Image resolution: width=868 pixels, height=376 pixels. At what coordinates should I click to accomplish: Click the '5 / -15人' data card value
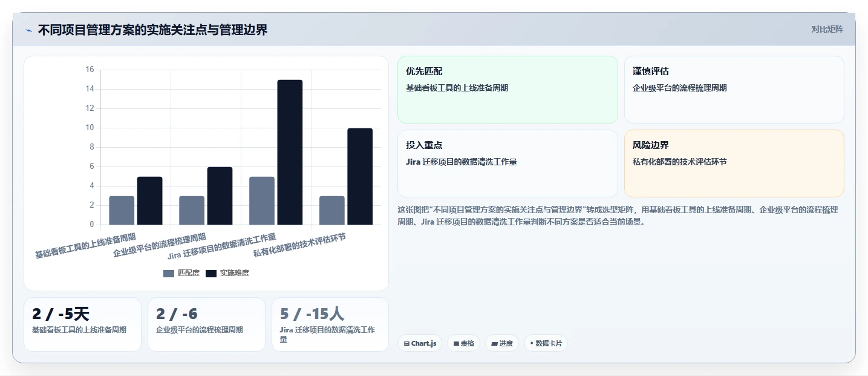click(x=312, y=314)
